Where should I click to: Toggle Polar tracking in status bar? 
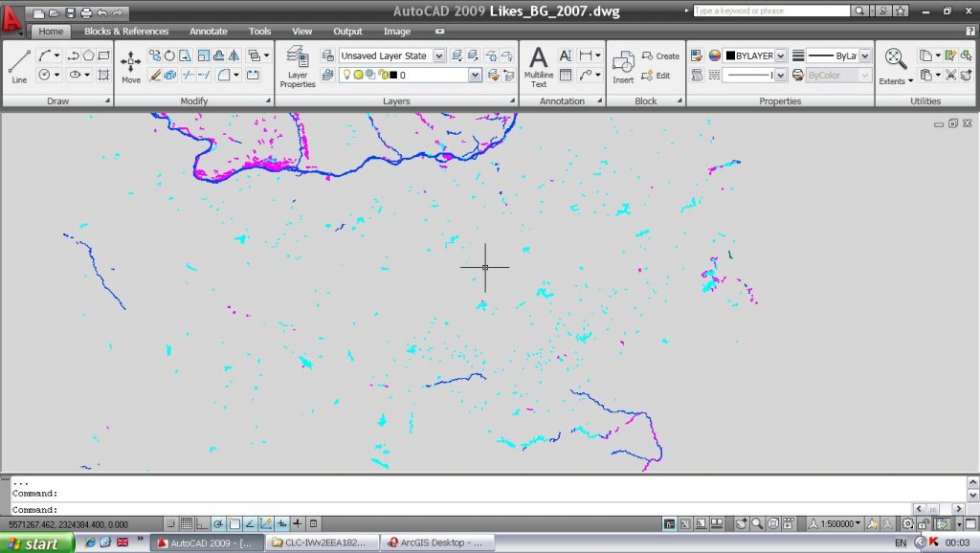tap(218, 523)
